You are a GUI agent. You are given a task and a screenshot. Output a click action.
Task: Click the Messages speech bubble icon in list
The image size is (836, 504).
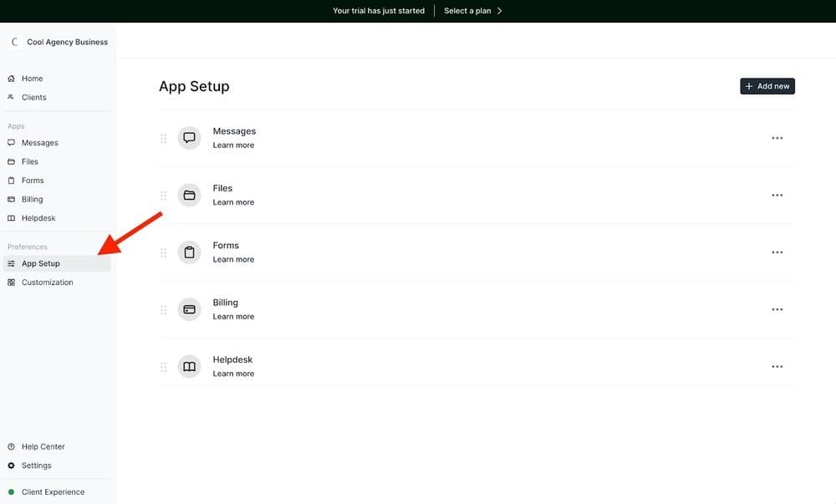coord(190,138)
